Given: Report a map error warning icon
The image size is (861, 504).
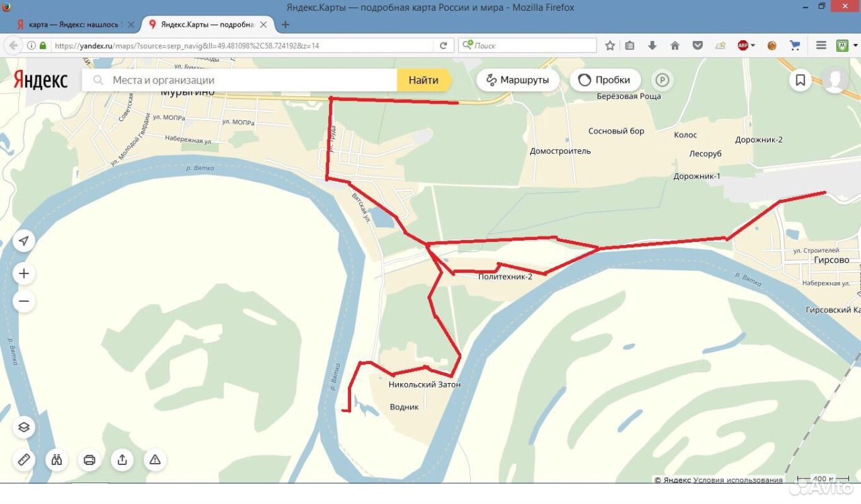Looking at the screenshot, I should click(x=155, y=460).
